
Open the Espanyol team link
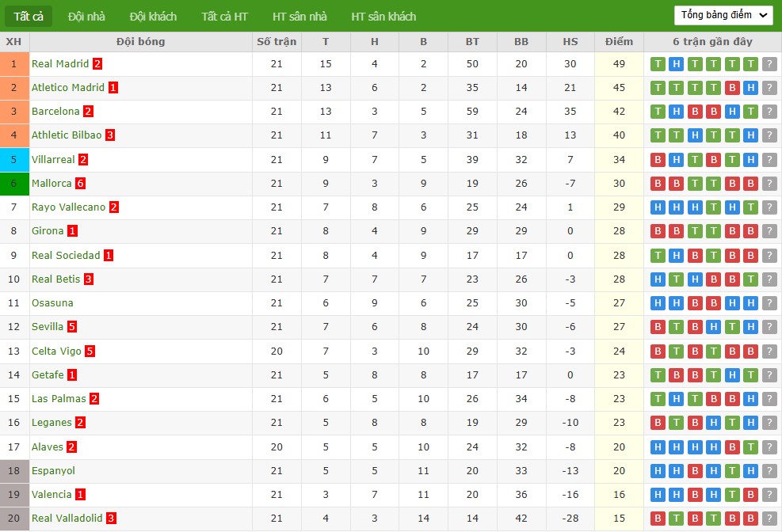[x=53, y=471]
